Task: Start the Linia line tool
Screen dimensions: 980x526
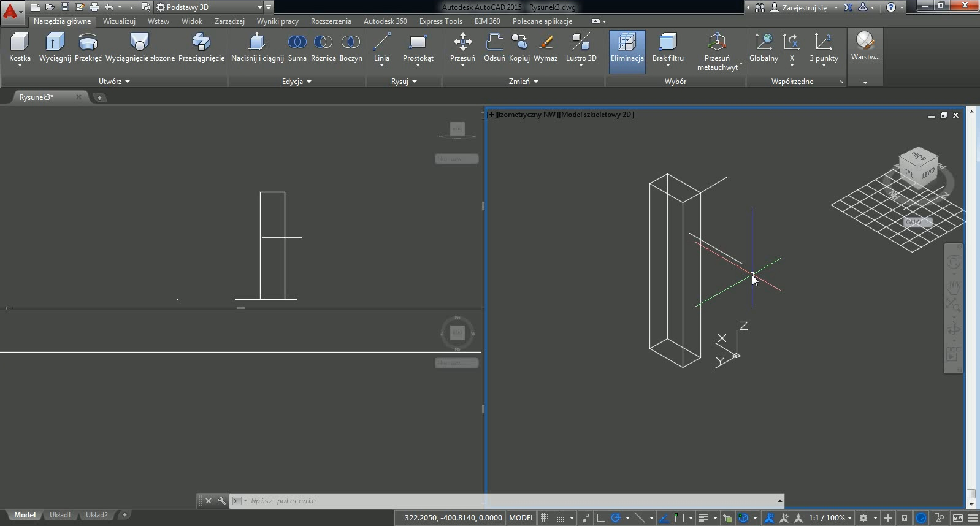Action: (381, 47)
